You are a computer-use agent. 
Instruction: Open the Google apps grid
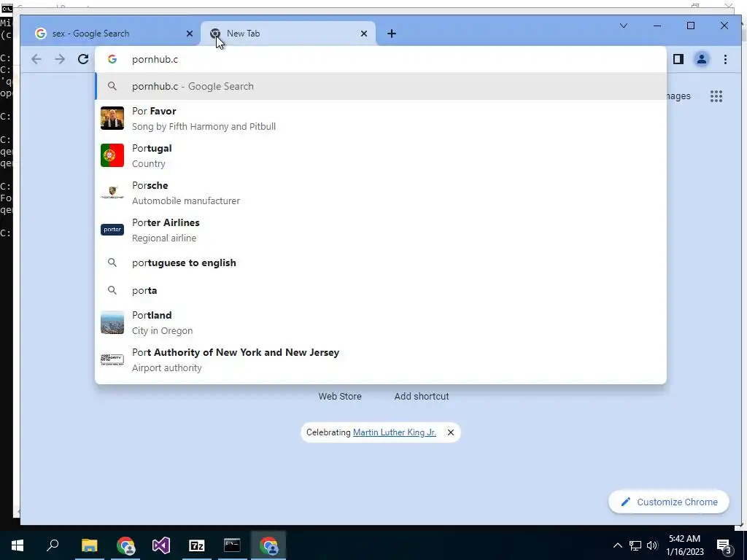(716, 96)
